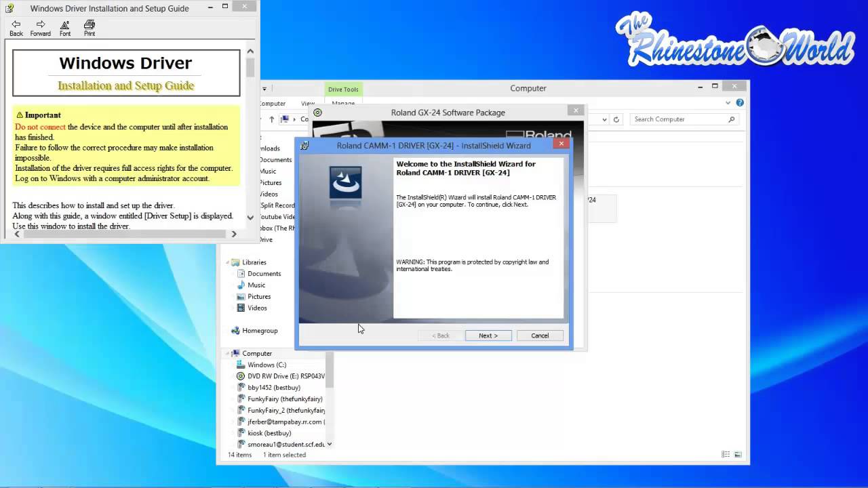Click the Homegroup icon in navigation pane
The width and height of the screenshot is (868, 488).
[x=236, y=331]
